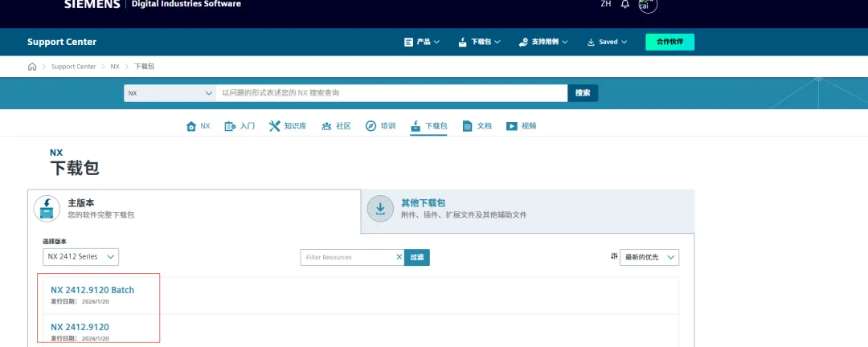This screenshot has width=868, height=347.
Task: Expand the Saved menu
Action: (607, 42)
